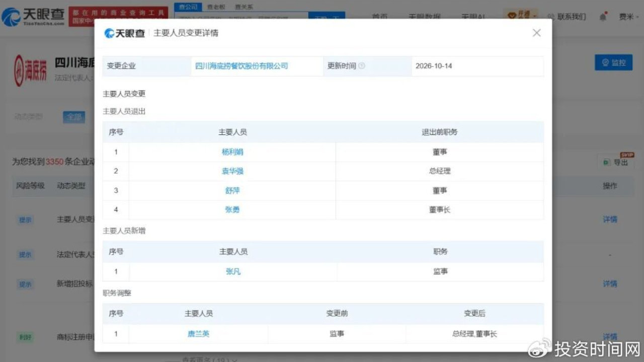Image resolution: width=644 pixels, height=362 pixels.
Task: Click the 天眼查 logo in dialog header
Action: click(125, 33)
